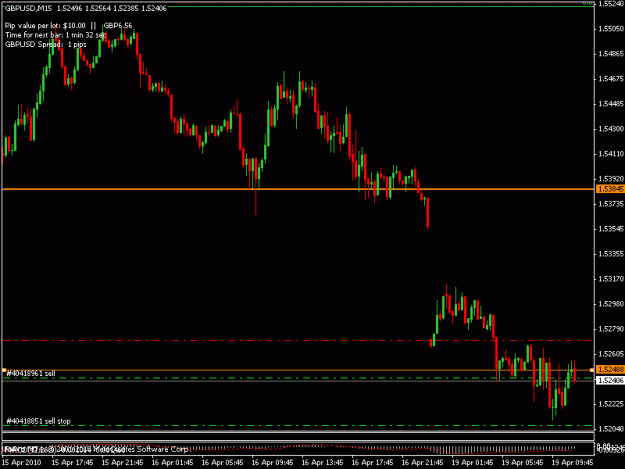
Task: Click the 1.52040 price scale value
Action: [x=611, y=429]
